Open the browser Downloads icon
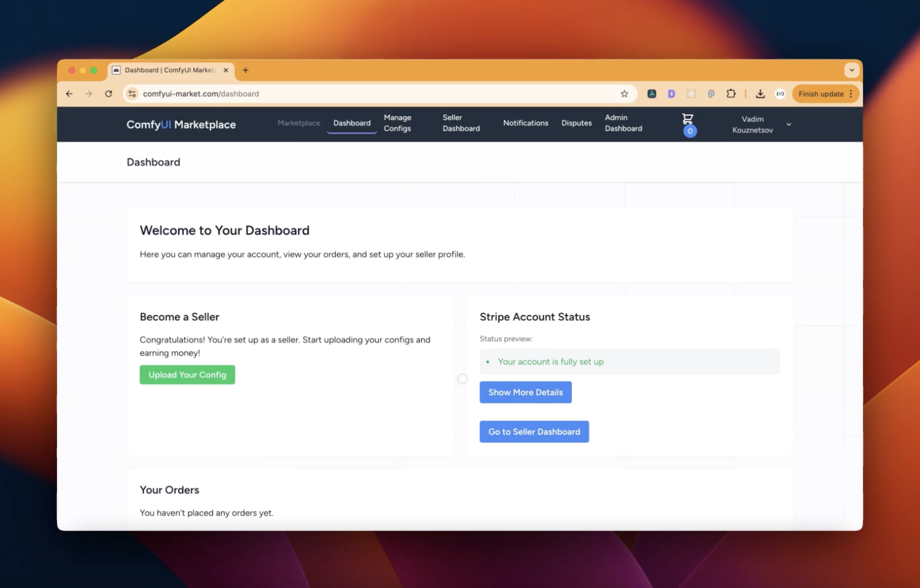This screenshot has width=920, height=588. click(760, 94)
